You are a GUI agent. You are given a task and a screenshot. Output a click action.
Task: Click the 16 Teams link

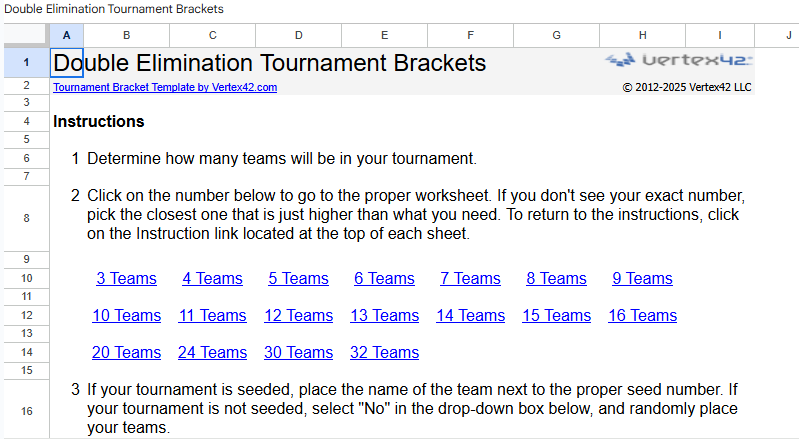pyautogui.click(x=642, y=316)
